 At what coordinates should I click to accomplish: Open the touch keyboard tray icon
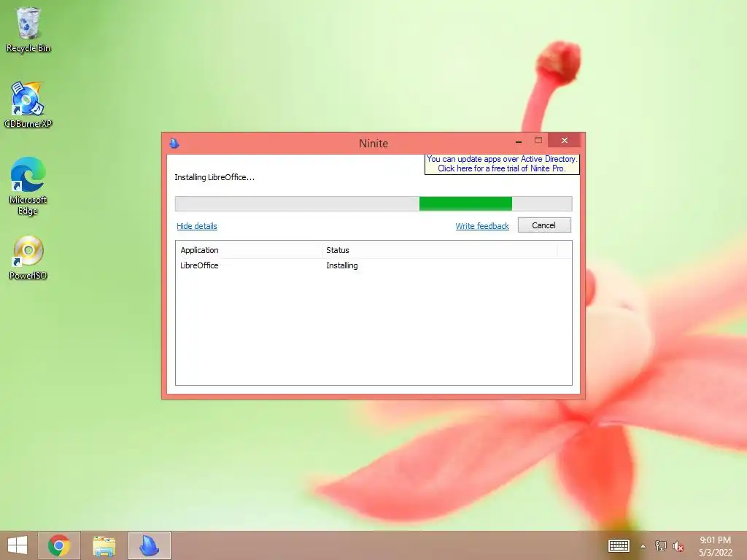click(x=619, y=545)
